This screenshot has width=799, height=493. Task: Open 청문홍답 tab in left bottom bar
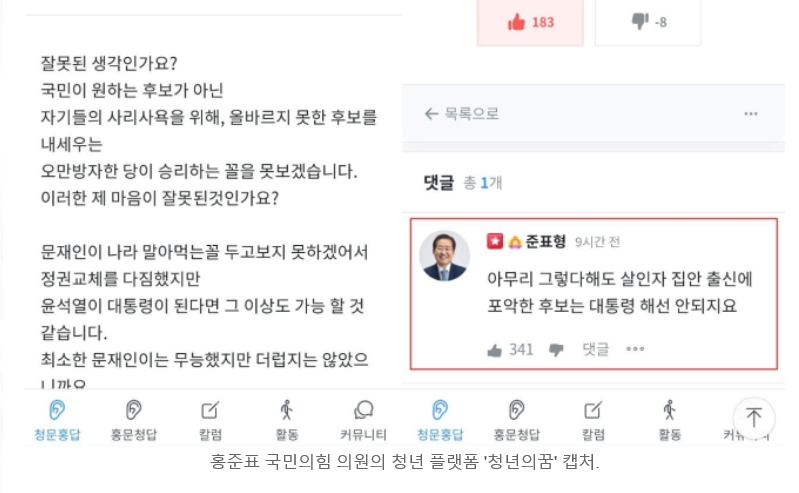(57, 421)
